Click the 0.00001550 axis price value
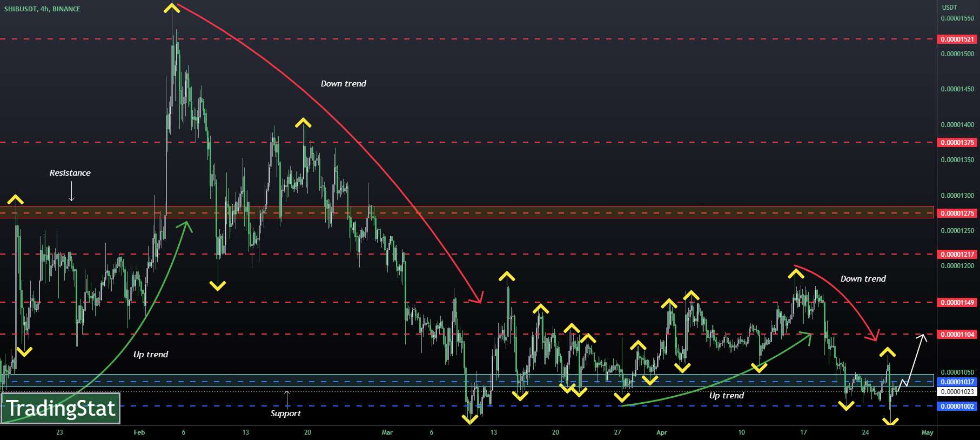Image resolution: width=980 pixels, height=440 pixels. click(957, 18)
